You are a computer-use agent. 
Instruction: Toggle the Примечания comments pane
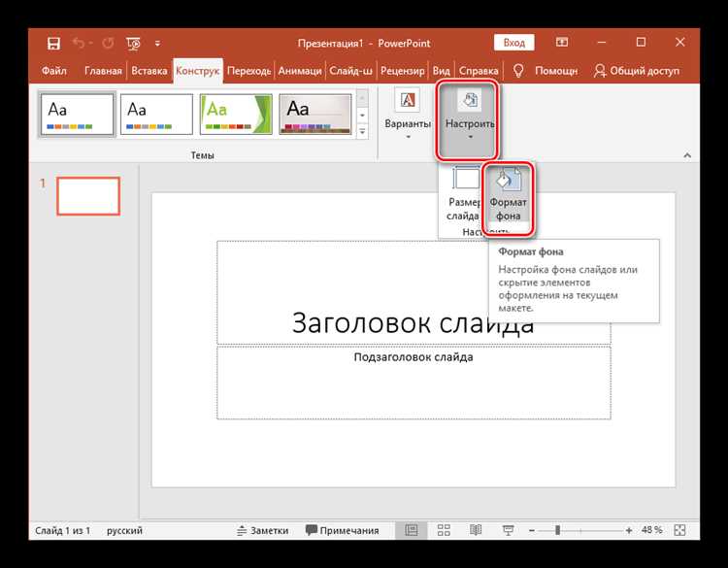pyautogui.click(x=343, y=530)
